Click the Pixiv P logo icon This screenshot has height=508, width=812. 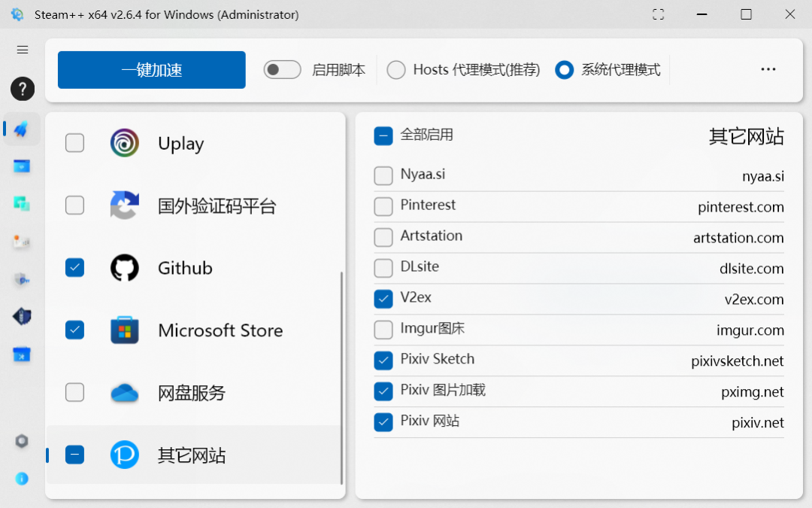click(124, 455)
